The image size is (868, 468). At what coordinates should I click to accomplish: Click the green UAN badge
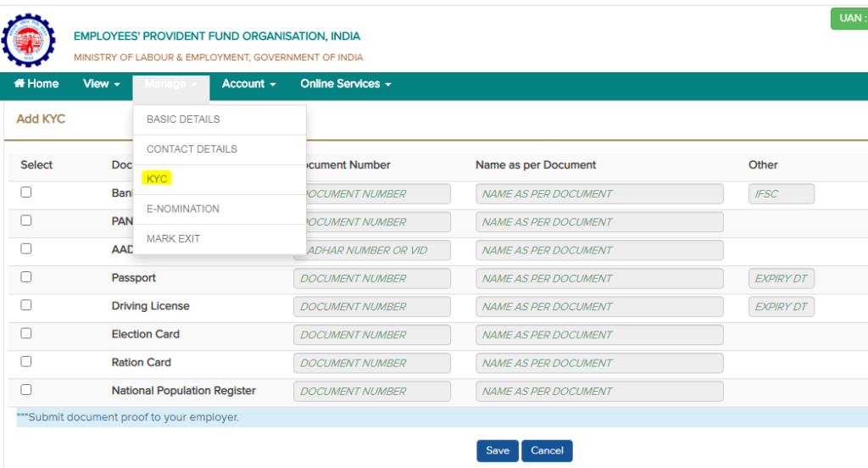(849, 19)
